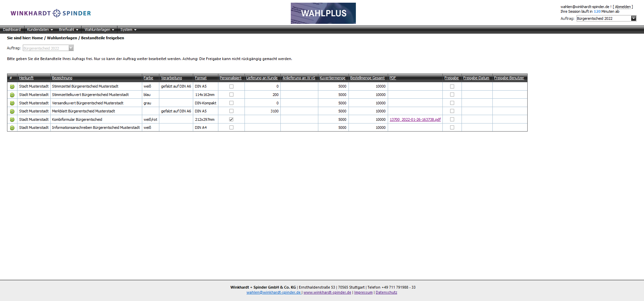Click green status icon for Stimmzettel Bürgerentscheid row
The image size is (644, 301).
tap(12, 87)
